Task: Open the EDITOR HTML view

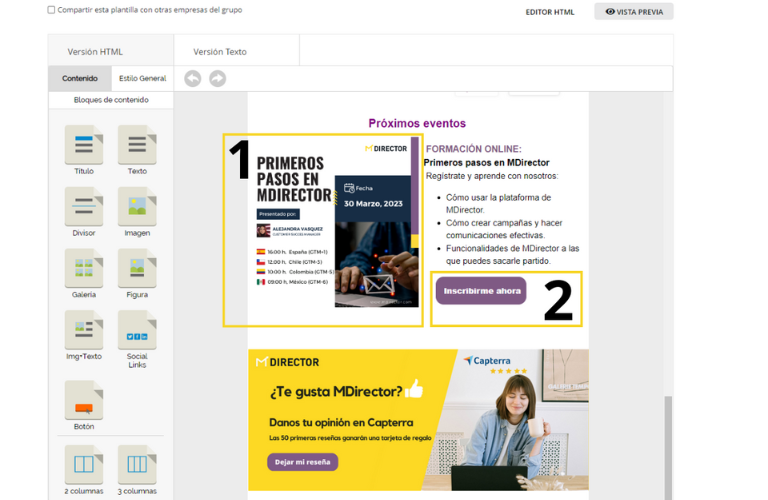Action: click(550, 12)
